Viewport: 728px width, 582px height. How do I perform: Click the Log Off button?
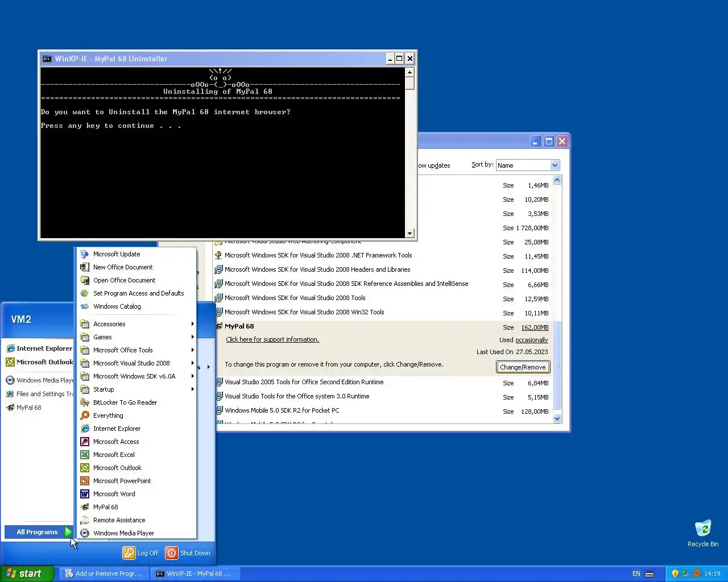coord(141,553)
